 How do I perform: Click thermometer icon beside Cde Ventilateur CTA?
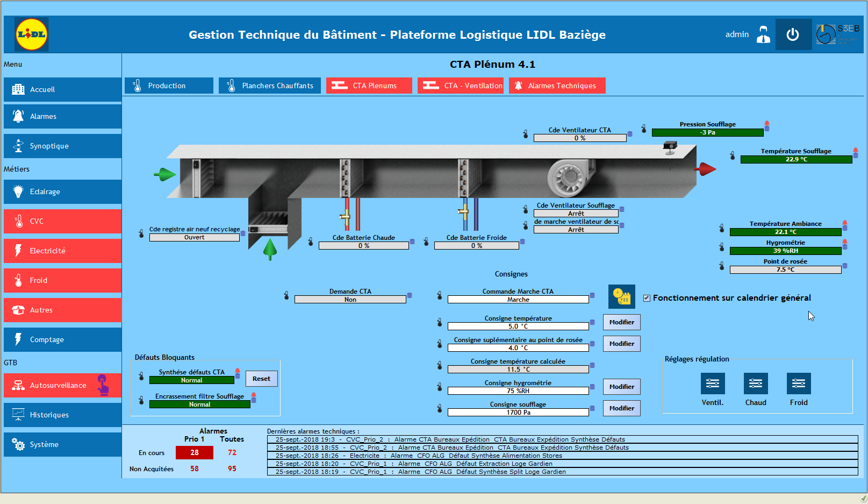pyautogui.click(x=526, y=134)
